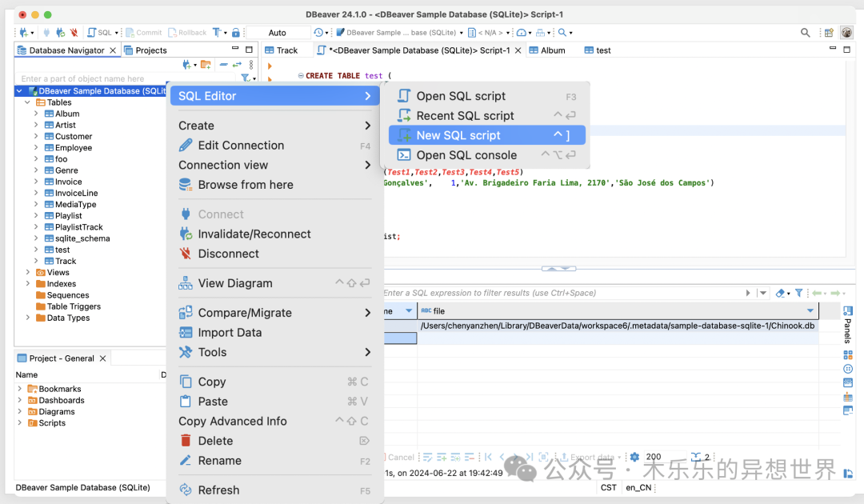Screen dimensions: 864x504
Task: Select the PlaylistTrack table in navigator
Action: [78, 227]
